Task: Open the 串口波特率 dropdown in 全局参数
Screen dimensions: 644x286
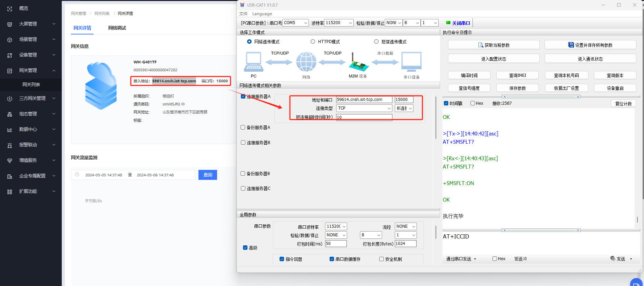Action: click(x=336, y=226)
